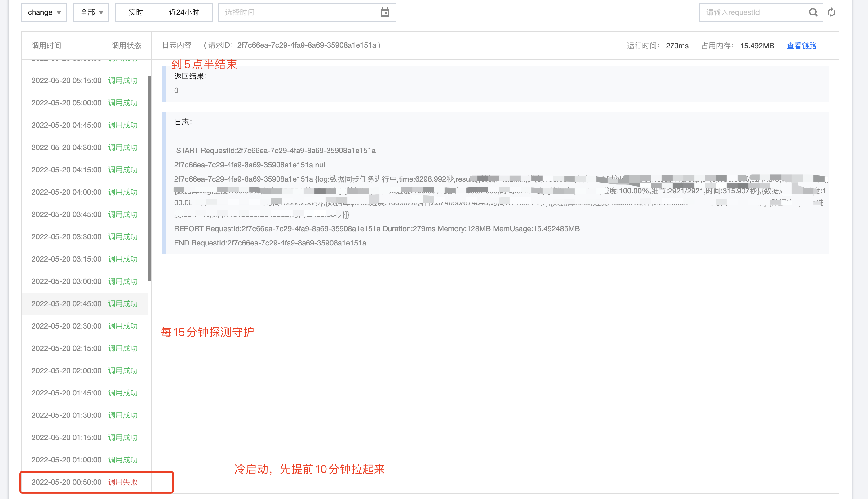Select log entry at 05:15:00
This screenshot has height=499, width=868.
84,81
